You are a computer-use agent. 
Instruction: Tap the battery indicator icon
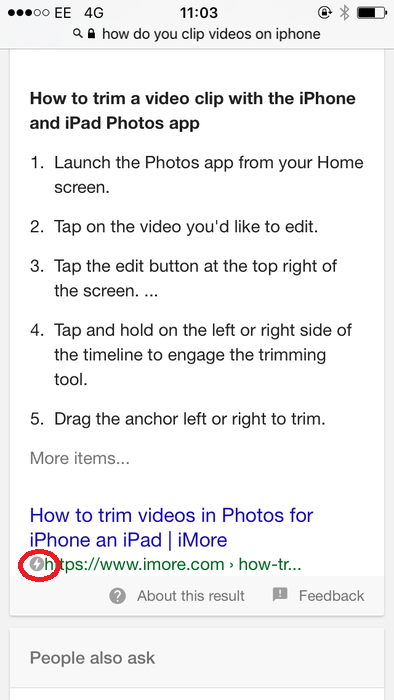click(371, 12)
